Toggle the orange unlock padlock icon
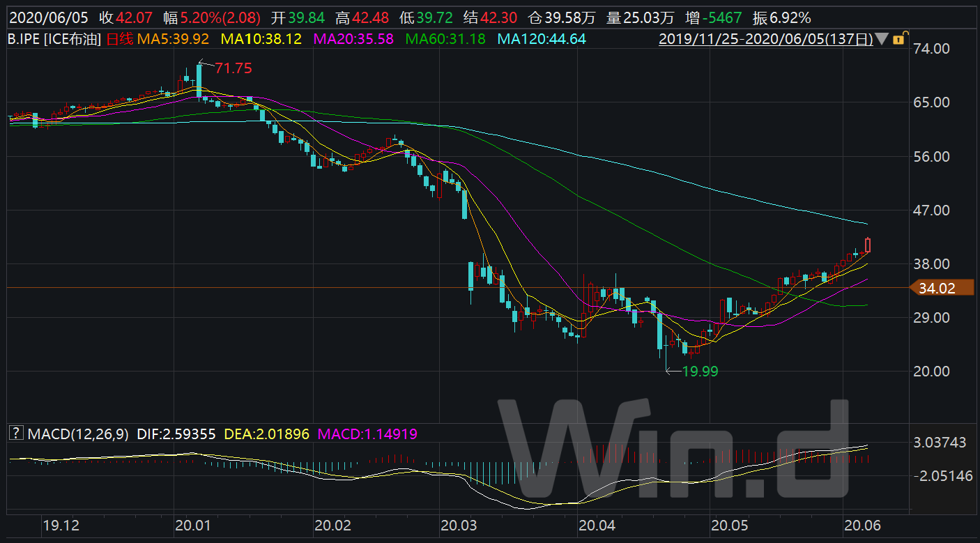 tap(901, 39)
